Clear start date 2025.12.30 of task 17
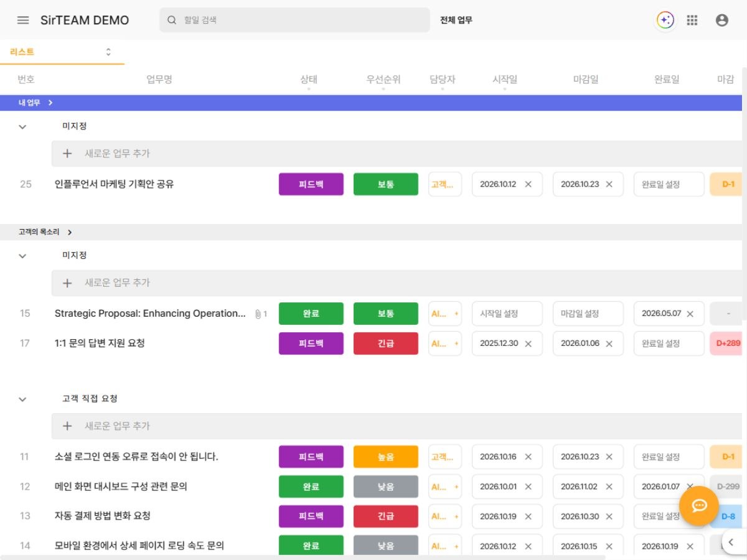Screen dimensions: 747x560 tap(529, 343)
